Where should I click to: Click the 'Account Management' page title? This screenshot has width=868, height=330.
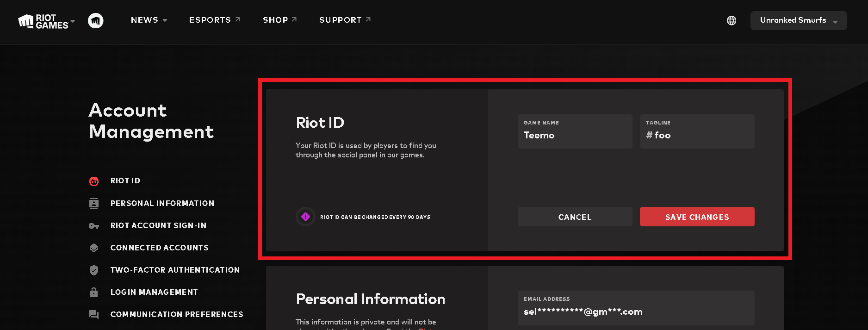coord(151,121)
